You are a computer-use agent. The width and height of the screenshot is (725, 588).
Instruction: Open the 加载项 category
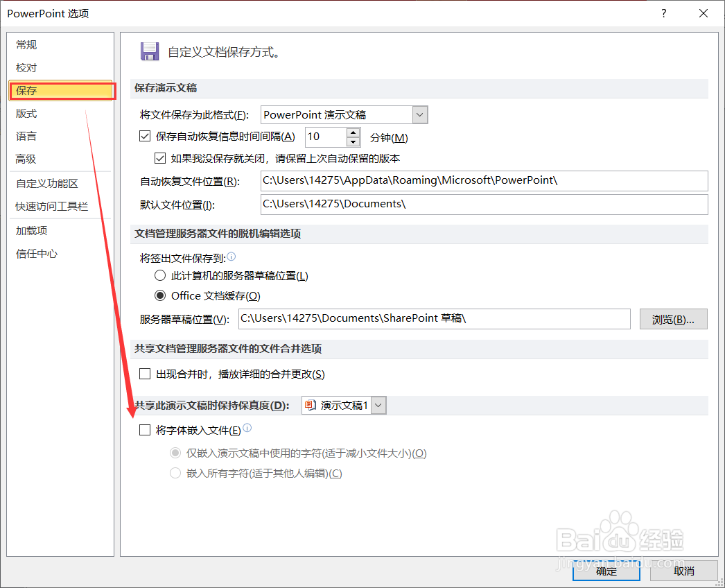coord(60,230)
